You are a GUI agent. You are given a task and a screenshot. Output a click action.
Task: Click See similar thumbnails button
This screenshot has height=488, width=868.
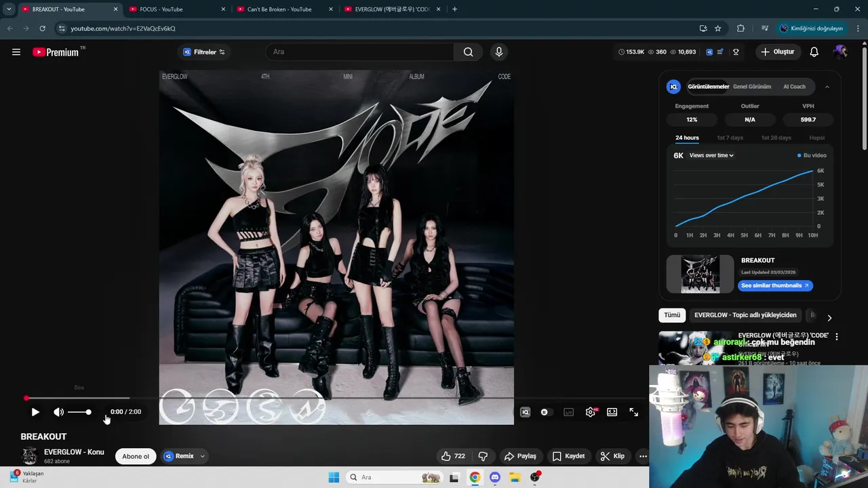coord(775,286)
